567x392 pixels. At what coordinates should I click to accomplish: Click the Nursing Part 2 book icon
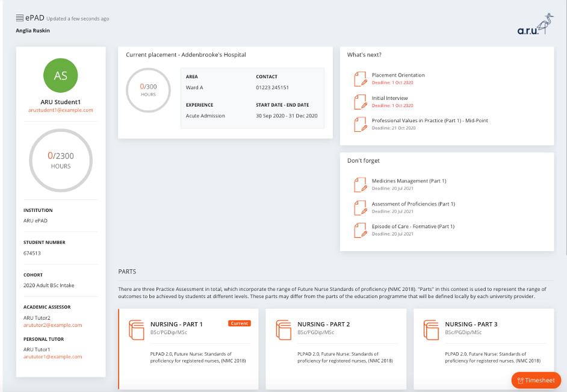283,329
